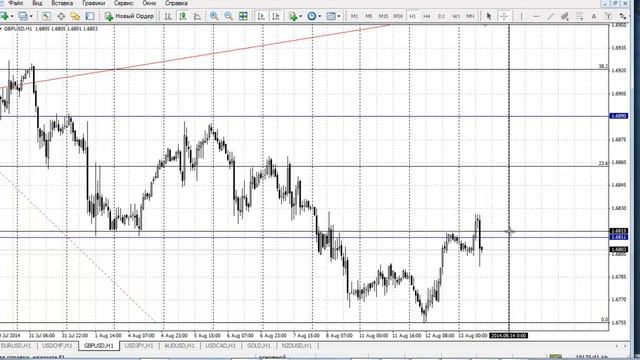The width and height of the screenshot is (640, 360).
Task: Select the M15 timeframe
Action: coord(383,16)
